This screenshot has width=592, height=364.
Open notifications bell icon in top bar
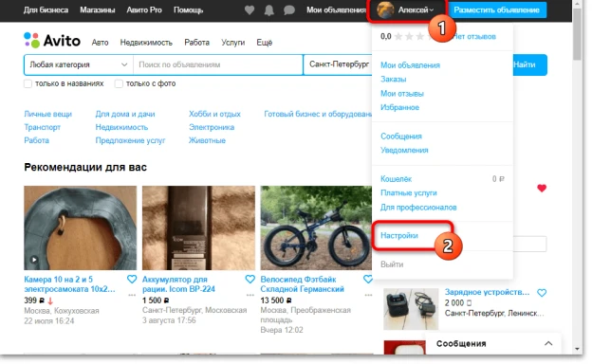click(x=268, y=10)
